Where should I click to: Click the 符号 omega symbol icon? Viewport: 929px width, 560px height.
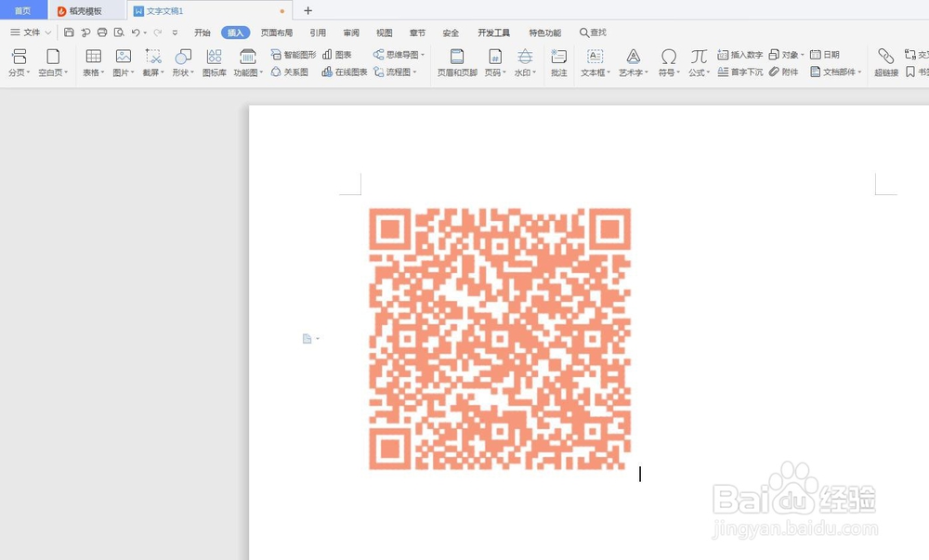(x=669, y=57)
